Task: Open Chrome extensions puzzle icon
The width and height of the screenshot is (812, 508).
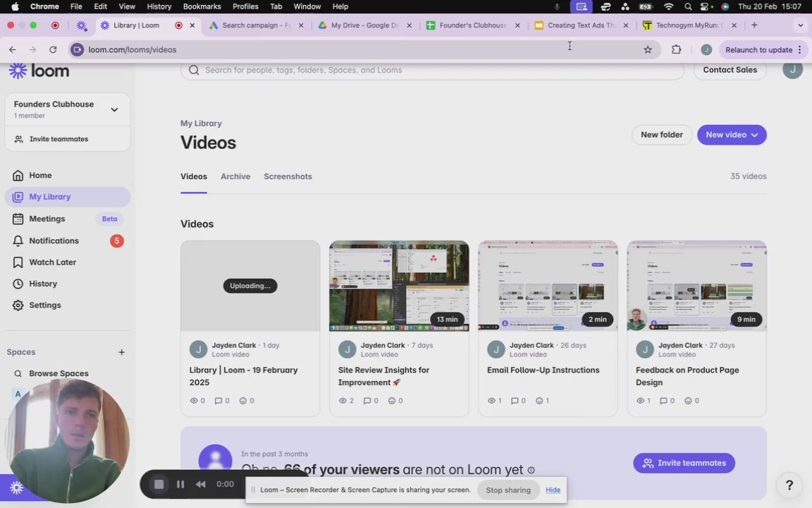Action: (x=676, y=49)
